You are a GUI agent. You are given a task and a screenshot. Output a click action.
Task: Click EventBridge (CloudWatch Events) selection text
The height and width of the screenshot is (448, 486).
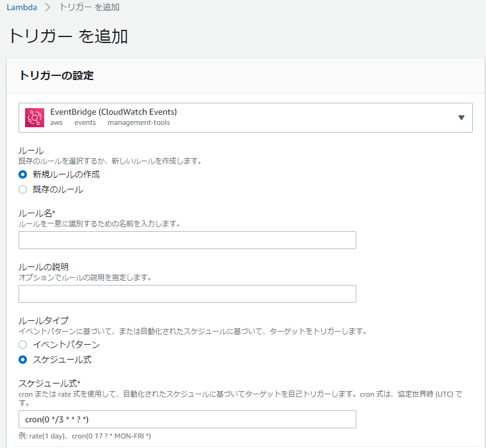point(114,112)
